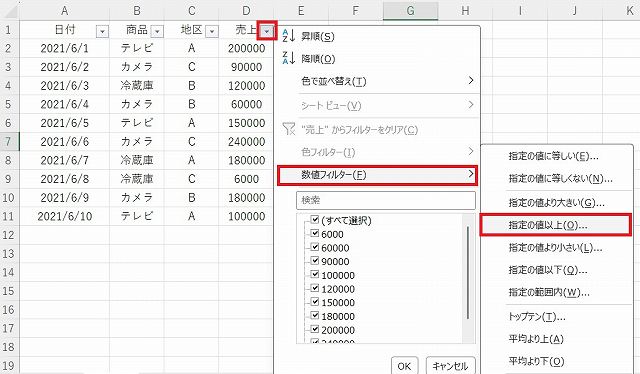Uncheck the 6000 value checkbox
Viewport: 640px width, 374px height.
coord(315,233)
